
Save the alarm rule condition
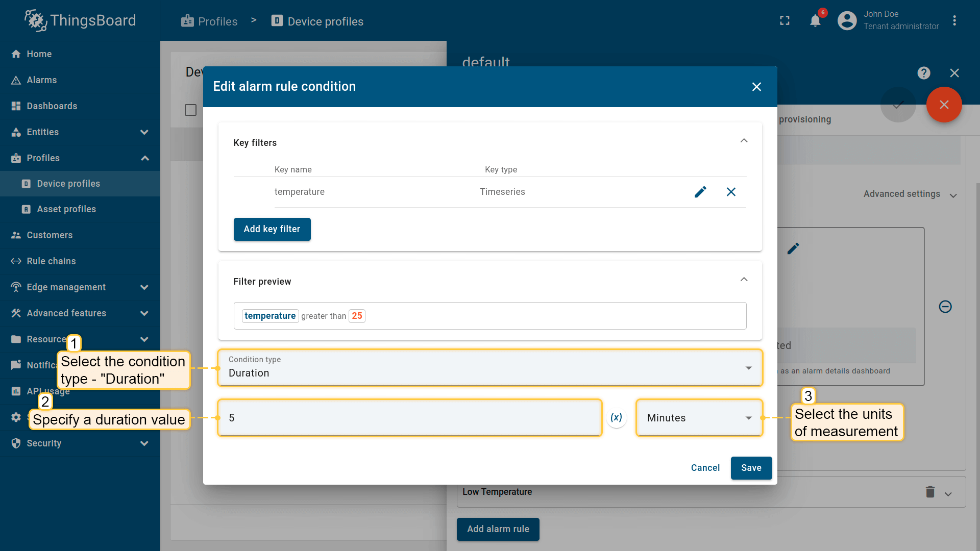751,468
